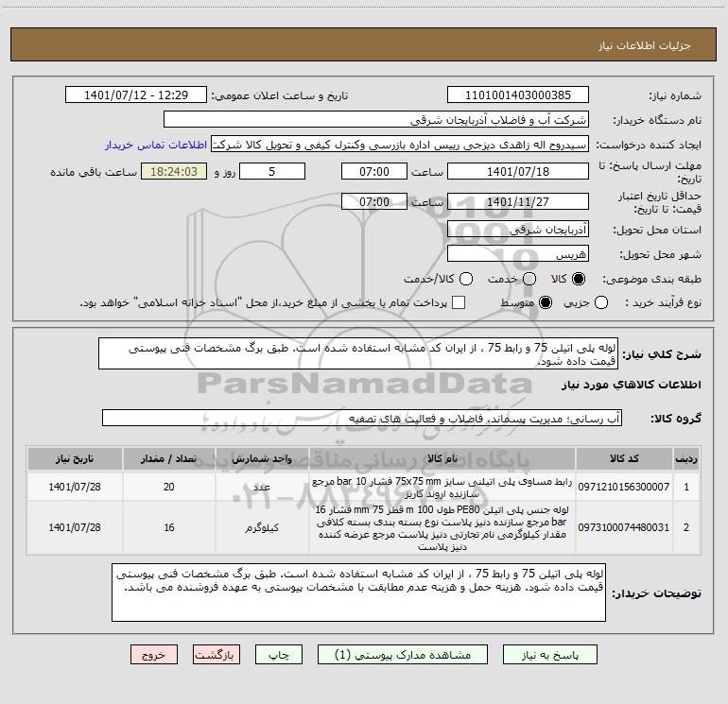The image size is (728, 704).
Task: Click the need date 1401/07/28 in row 2
Action: [75, 527]
